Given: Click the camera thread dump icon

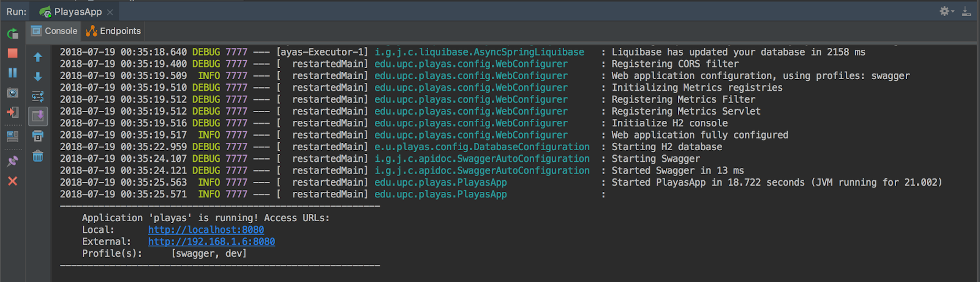Looking at the screenshot, I should (x=12, y=93).
